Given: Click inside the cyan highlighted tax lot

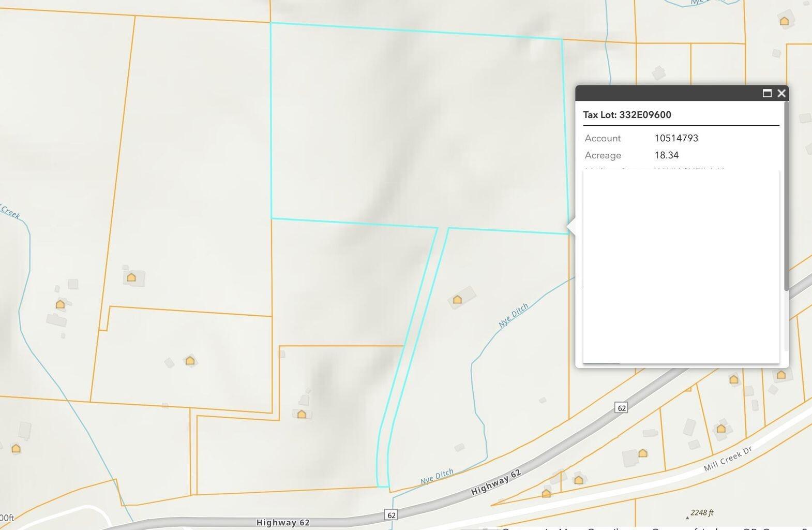Looking at the screenshot, I should click(414, 129).
